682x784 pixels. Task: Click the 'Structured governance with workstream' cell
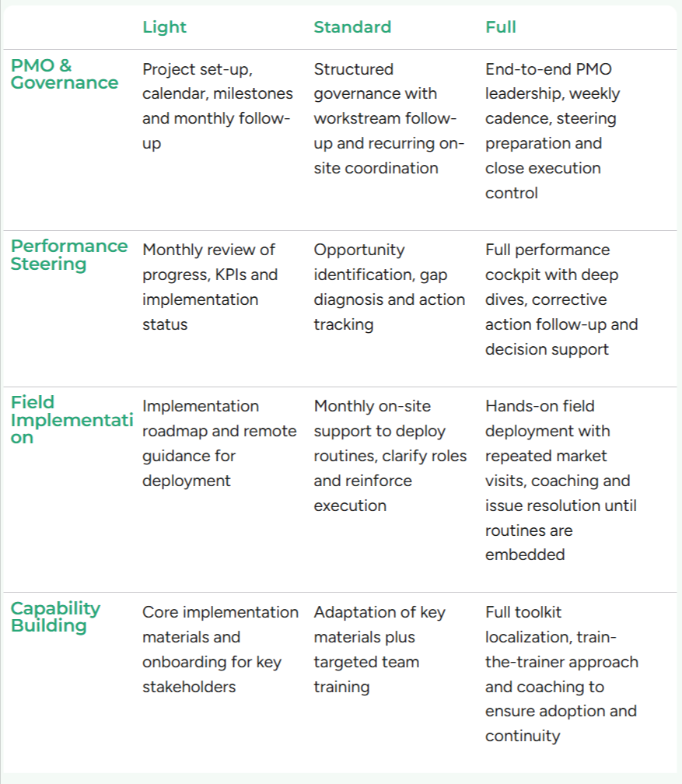coord(389,118)
